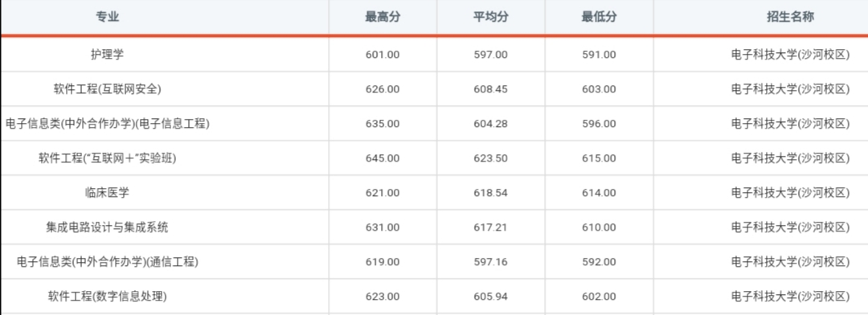The width and height of the screenshot is (868, 315).
Task: Select the 护理学 major cell
Action: coord(108,55)
